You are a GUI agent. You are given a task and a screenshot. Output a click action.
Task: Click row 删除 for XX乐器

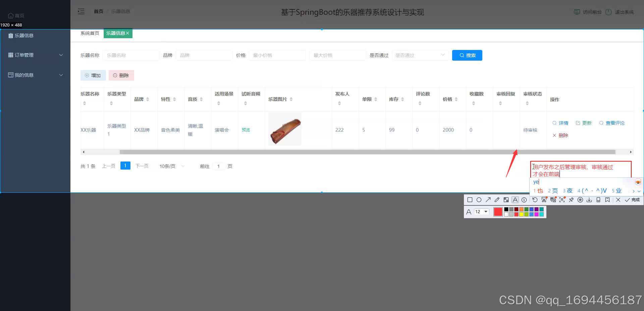pyautogui.click(x=560, y=135)
